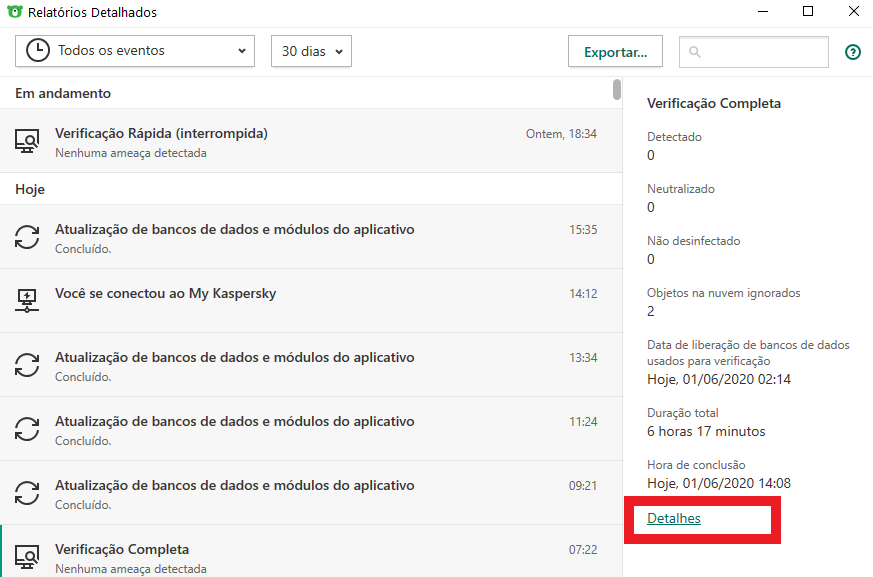
Task: Select the update entry completed at 11:24
Action: click(311, 429)
